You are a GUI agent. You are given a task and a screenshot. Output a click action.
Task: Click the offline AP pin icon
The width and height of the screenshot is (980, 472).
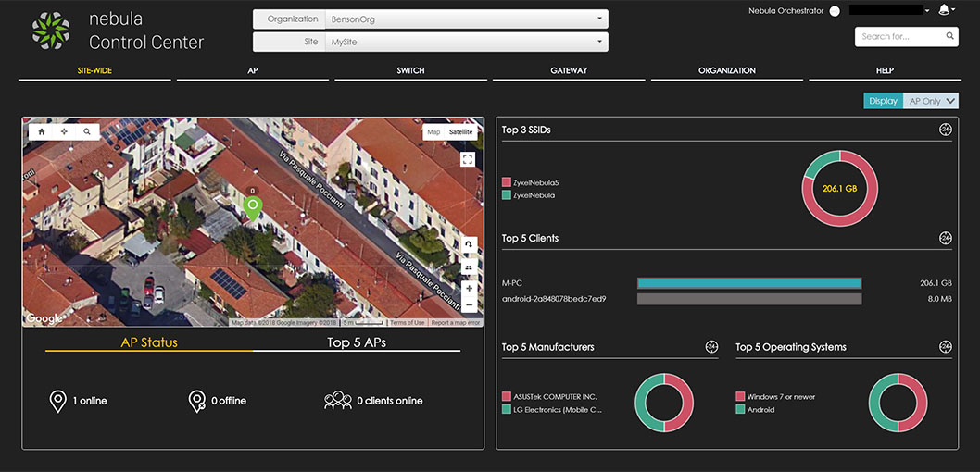(197, 401)
